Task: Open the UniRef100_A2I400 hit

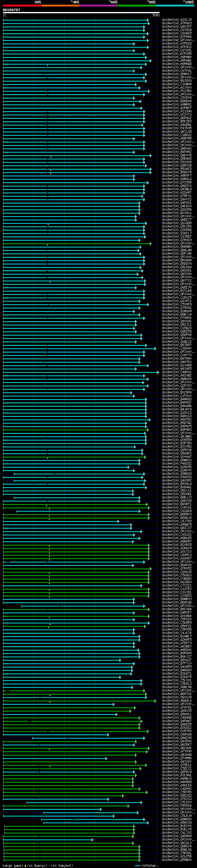Action: click(177, 88)
